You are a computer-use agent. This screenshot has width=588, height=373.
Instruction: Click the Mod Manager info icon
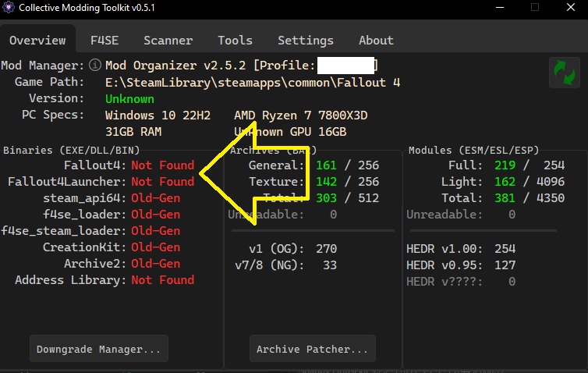click(x=95, y=66)
